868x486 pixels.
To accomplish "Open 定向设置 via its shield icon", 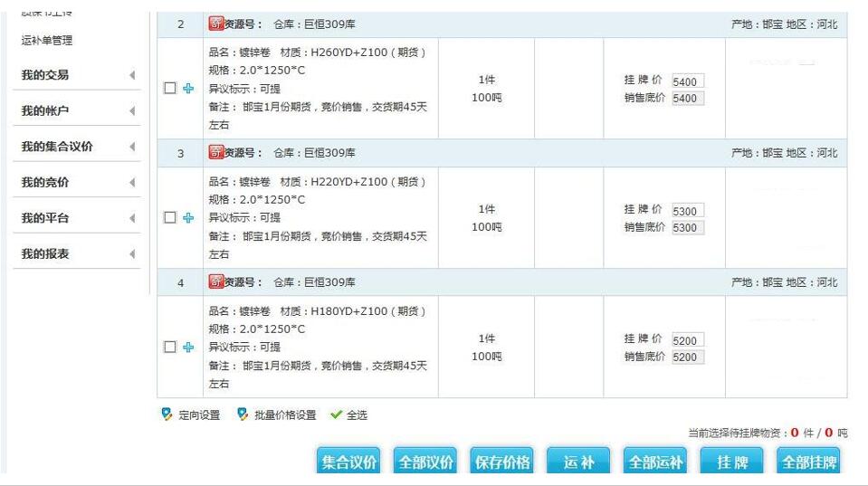I will click(x=167, y=415).
